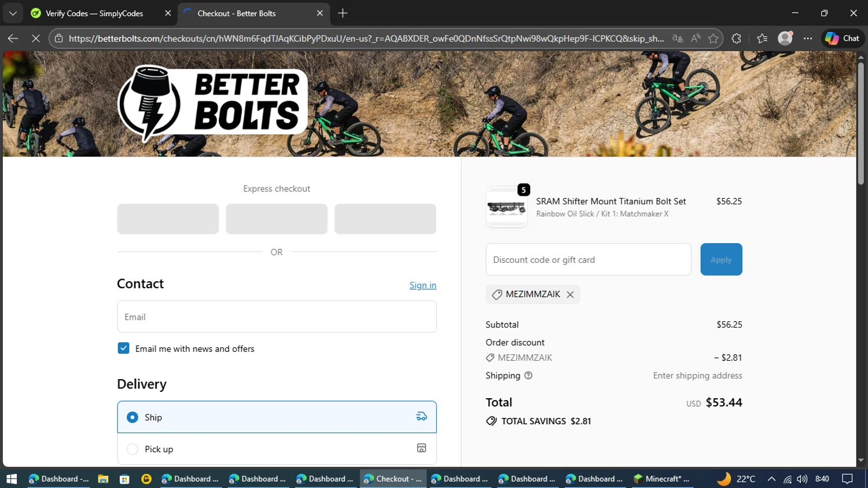Open the yellow circular app in taskbar
Viewport: 868px width, 488px height.
pyautogui.click(x=146, y=479)
